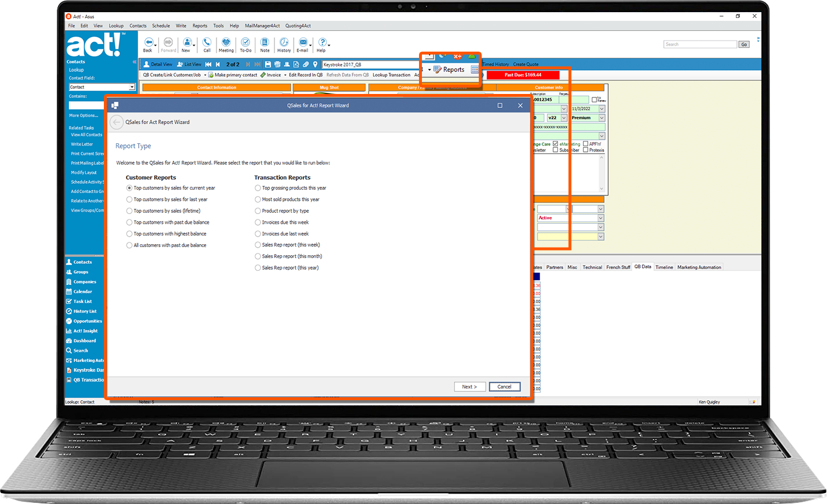
Task: Cancel the Report Wizard
Action: coord(504,387)
